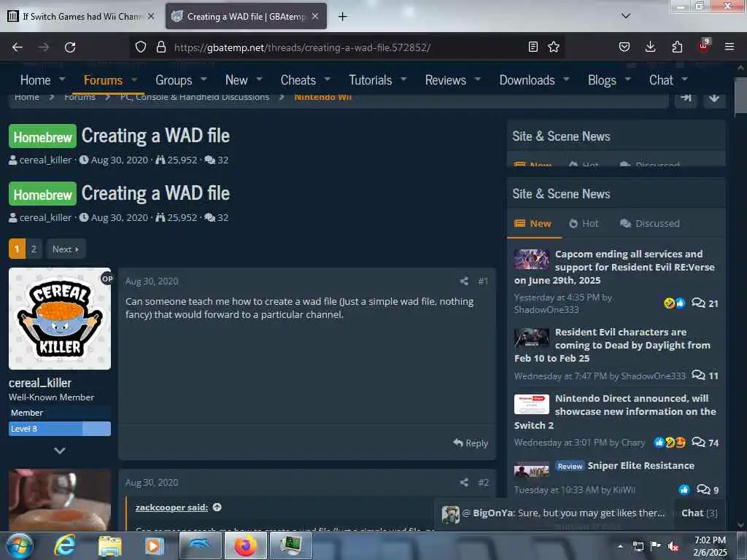The height and width of the screenshot is (560, 747).
Task: Switch to Dolphin emulator taskbar icon
Action: (201, 545)
